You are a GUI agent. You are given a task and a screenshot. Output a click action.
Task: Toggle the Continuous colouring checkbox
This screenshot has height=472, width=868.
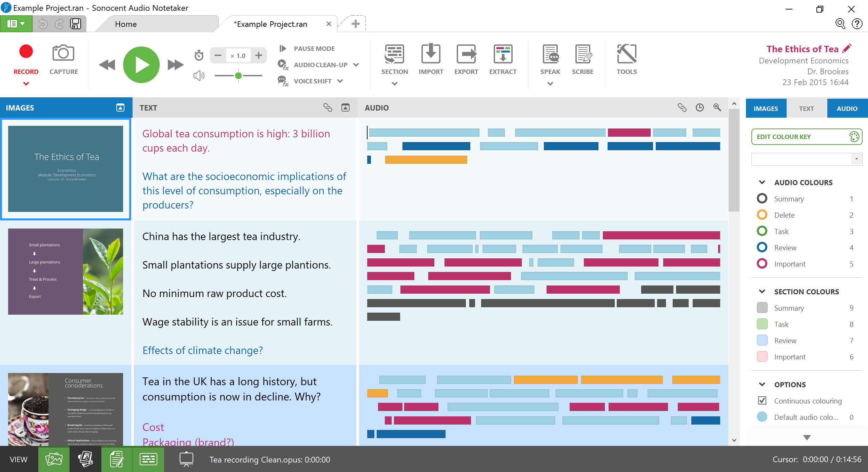(x=762, y=400)
